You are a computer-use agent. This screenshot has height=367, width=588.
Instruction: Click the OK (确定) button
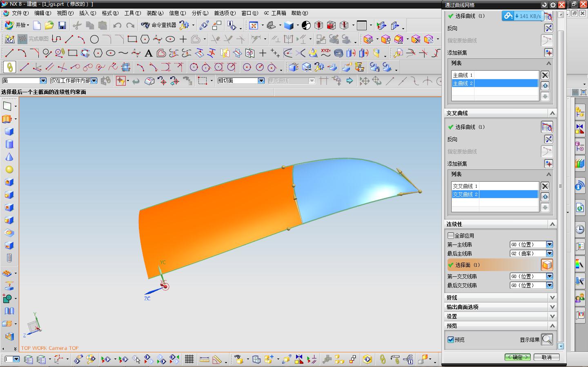click(517, 357)
